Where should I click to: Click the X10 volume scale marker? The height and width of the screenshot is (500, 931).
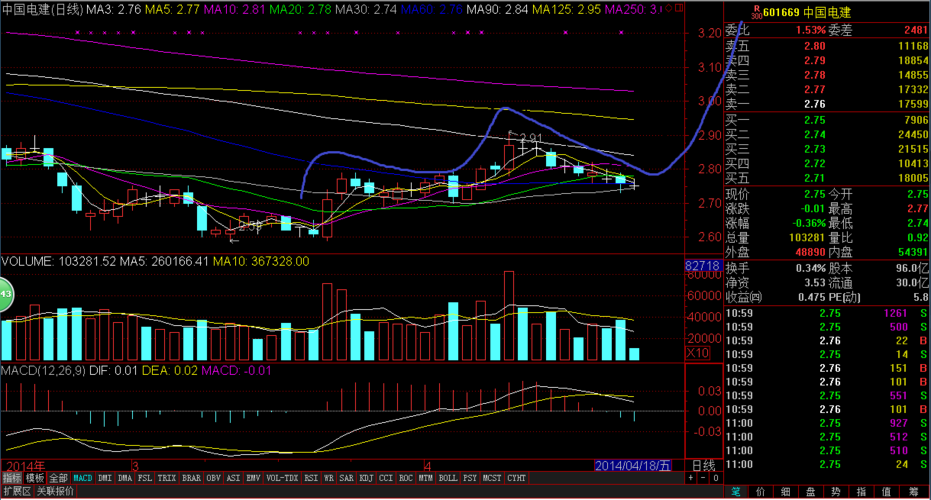coord(698,353)
